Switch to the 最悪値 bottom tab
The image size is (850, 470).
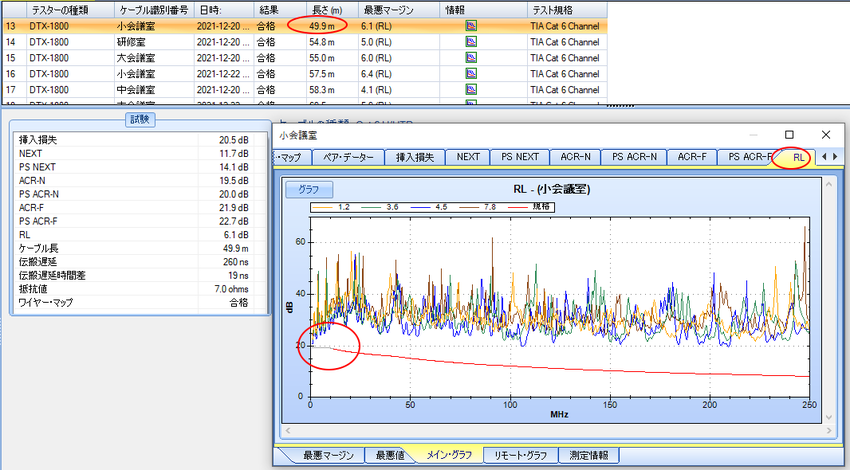tap(390, 455)
